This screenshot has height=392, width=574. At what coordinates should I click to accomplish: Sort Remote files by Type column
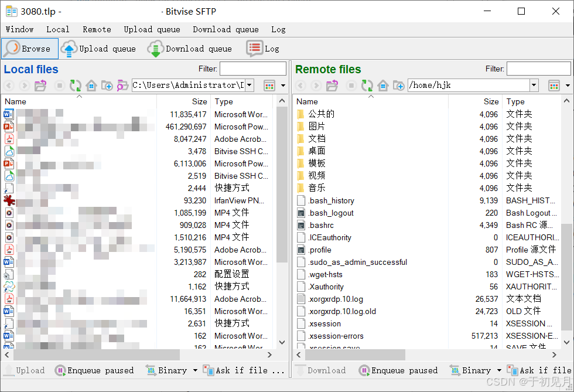(532, 101)
